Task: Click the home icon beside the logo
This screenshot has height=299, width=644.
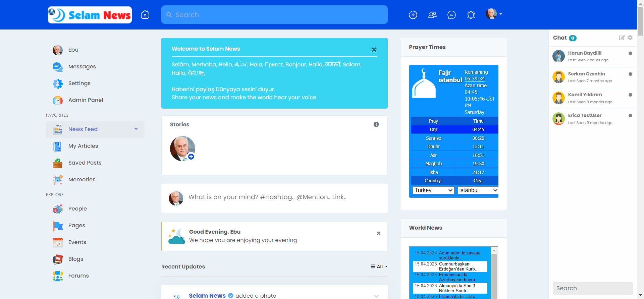Action: click(145, 15)
